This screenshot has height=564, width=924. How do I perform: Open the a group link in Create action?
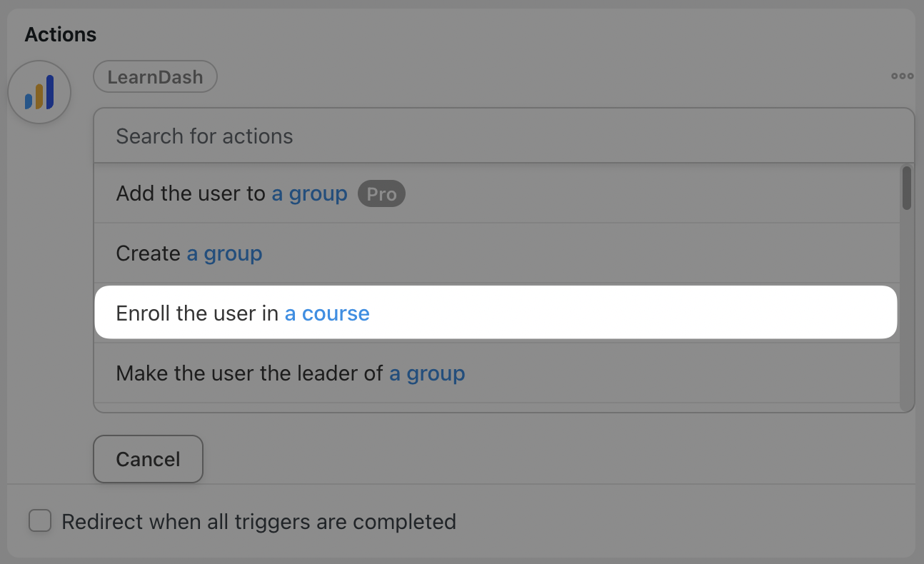pyautogui.click(x=224, y=253)
